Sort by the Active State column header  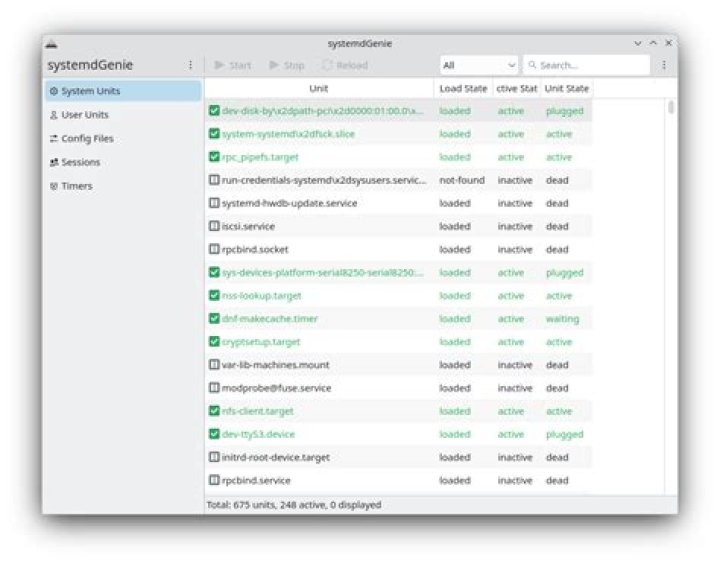517,89
